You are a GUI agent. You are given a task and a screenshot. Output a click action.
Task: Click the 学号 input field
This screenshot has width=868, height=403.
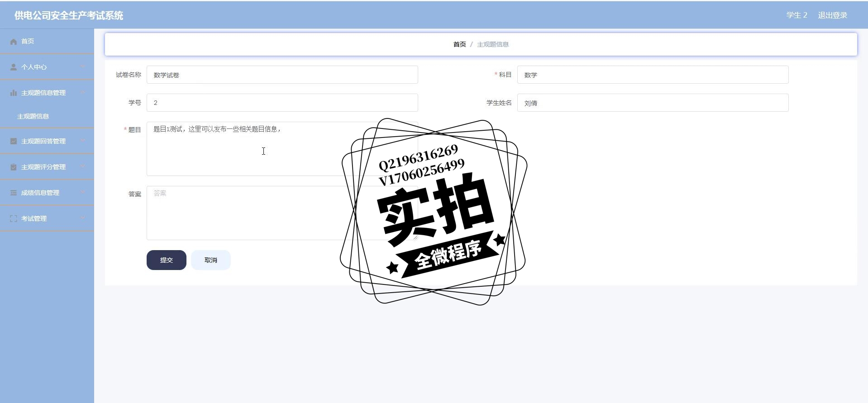tap(282, 103)
